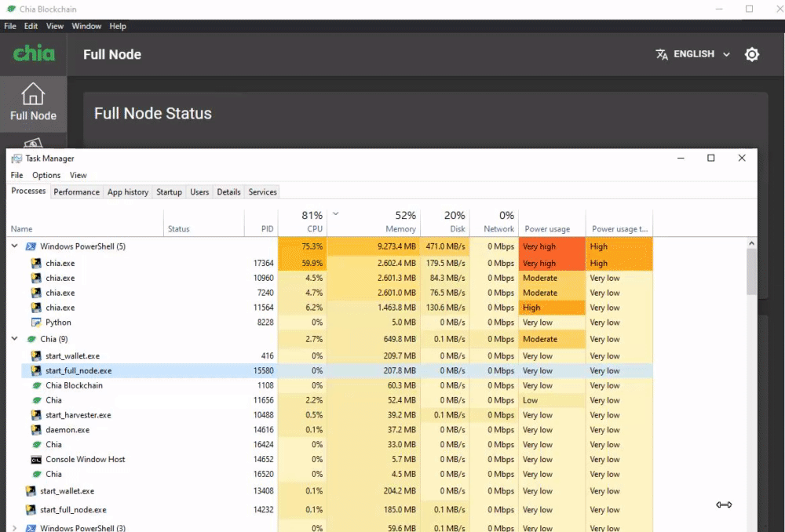Image resolution: width=785 pixels, height=532 pixels.
Task: Click start_full_node.exe icon PID 15580
Action: pyautogui.click(x=36, y=371)
